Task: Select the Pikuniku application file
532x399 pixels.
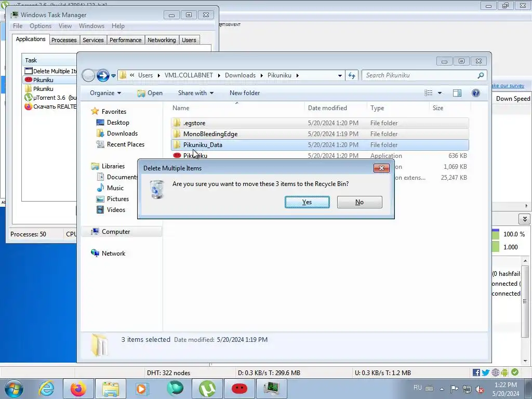Action: point(320,155)
